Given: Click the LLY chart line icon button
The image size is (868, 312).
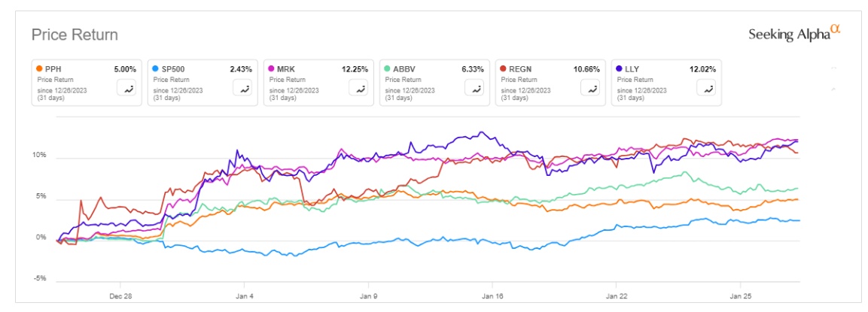Looking at the screenshot, I should 707,89.
